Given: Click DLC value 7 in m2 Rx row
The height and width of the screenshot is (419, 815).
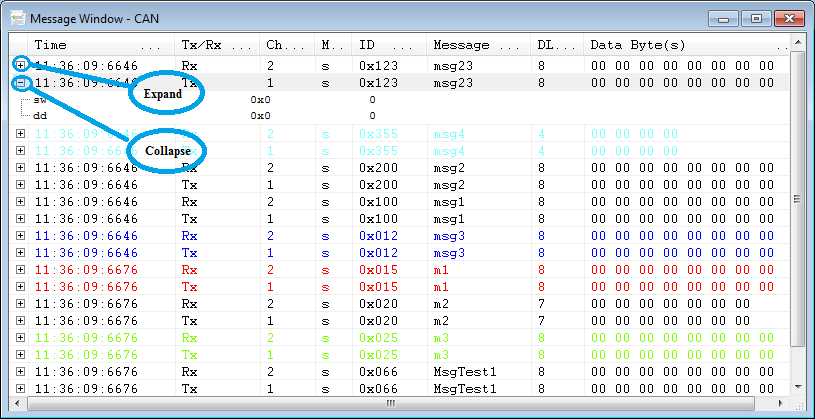Looking at the screenshot, I should (x=541, y=304).
